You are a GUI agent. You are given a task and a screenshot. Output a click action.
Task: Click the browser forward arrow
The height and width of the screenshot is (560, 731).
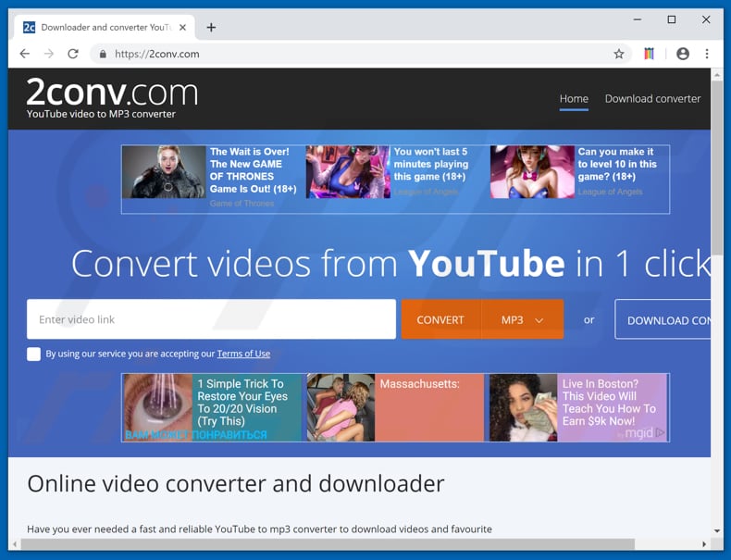[x=49, y=54]
